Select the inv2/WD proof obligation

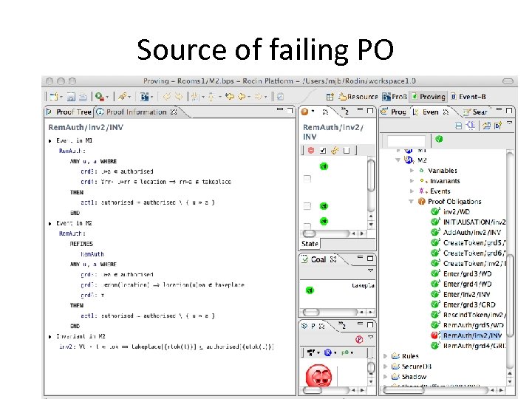pos(457,212)
